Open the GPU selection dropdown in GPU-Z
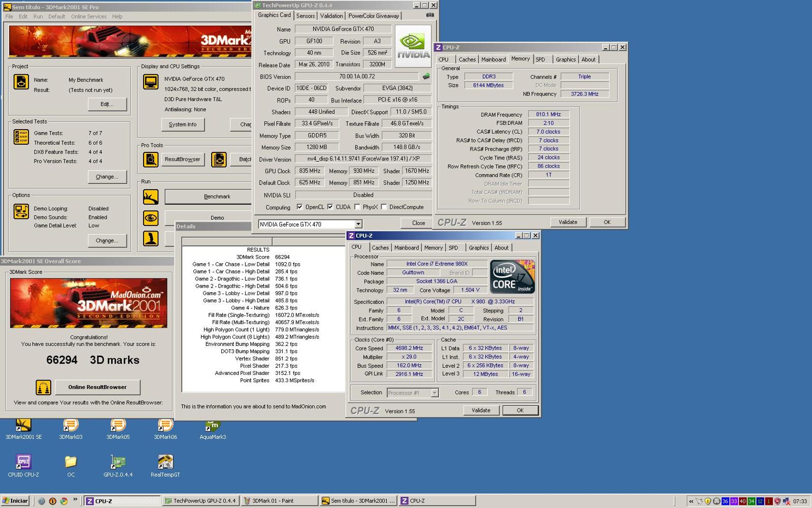The image size is (812, 508). 358,224
